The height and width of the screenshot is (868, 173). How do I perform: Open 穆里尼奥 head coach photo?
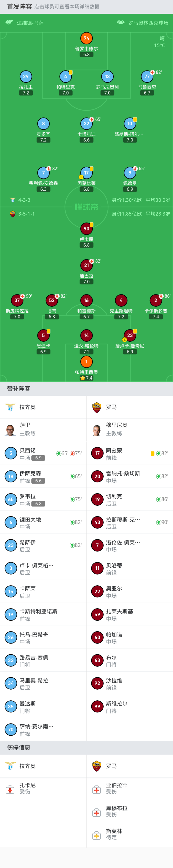pos(97,430)
